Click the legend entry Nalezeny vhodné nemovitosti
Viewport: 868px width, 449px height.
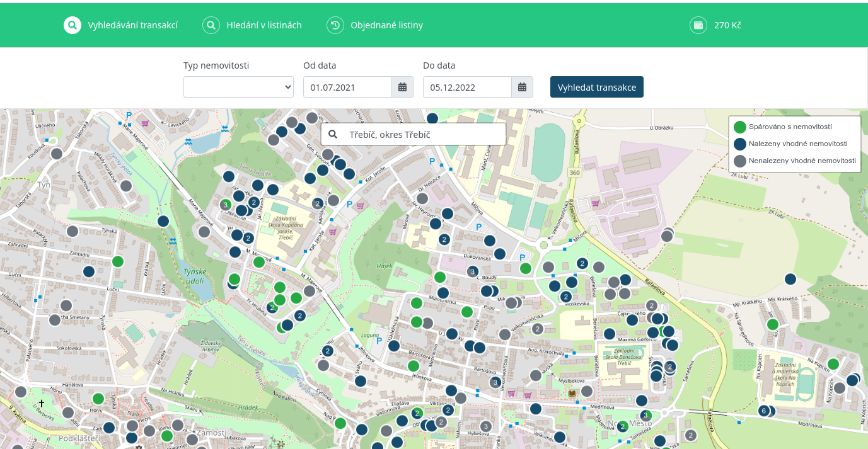click(x=791, y=144)
